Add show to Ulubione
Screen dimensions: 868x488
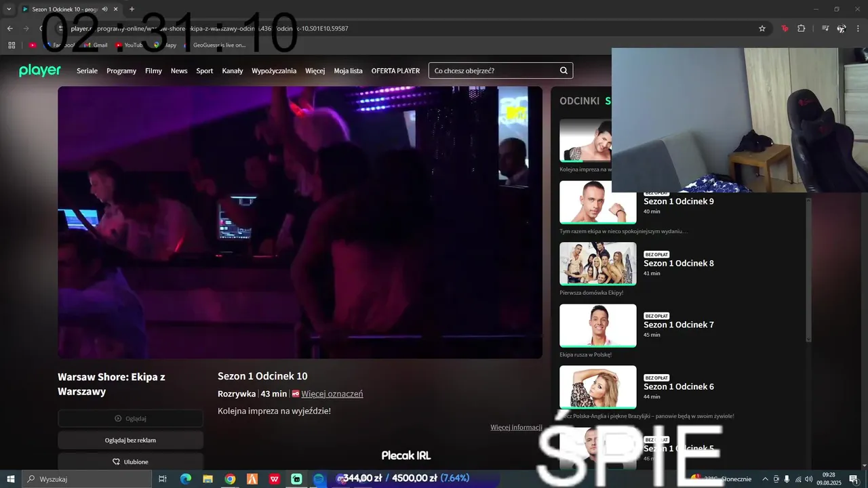(x=130, y=462)
